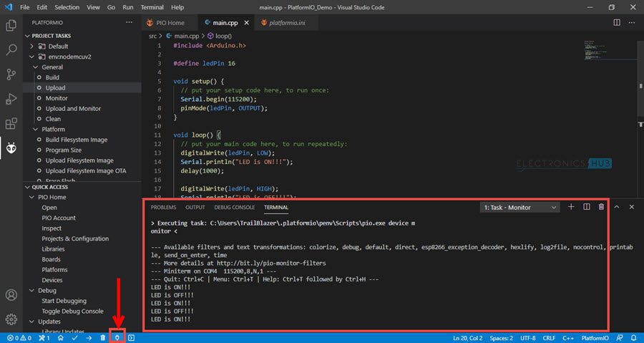Open Projects & Configuration in Quick Access
The image size is (644, 343).
point(75,238)
